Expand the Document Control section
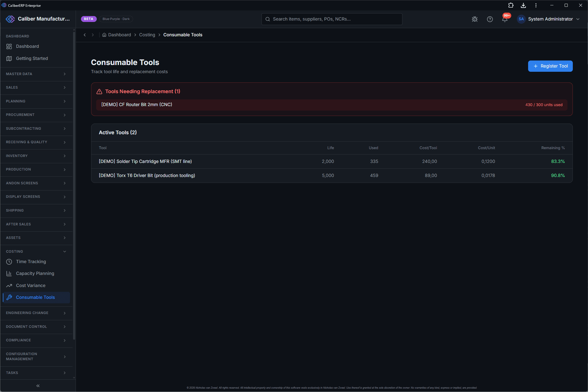 pos(36,327)
